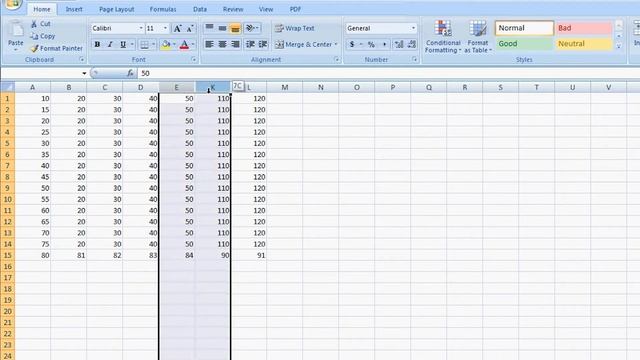The image size is (640, 360).
Task: Click cell A15 containing 80
Action: [33, 256]
